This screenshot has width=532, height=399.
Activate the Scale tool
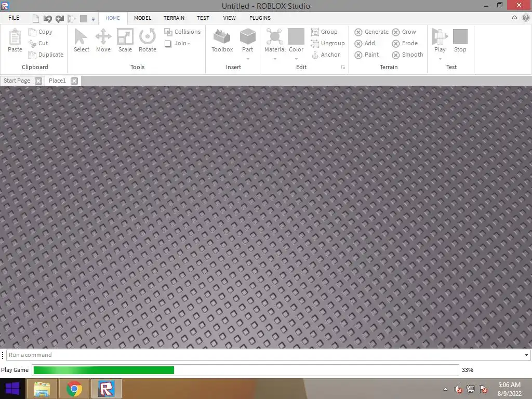[125, 41]
